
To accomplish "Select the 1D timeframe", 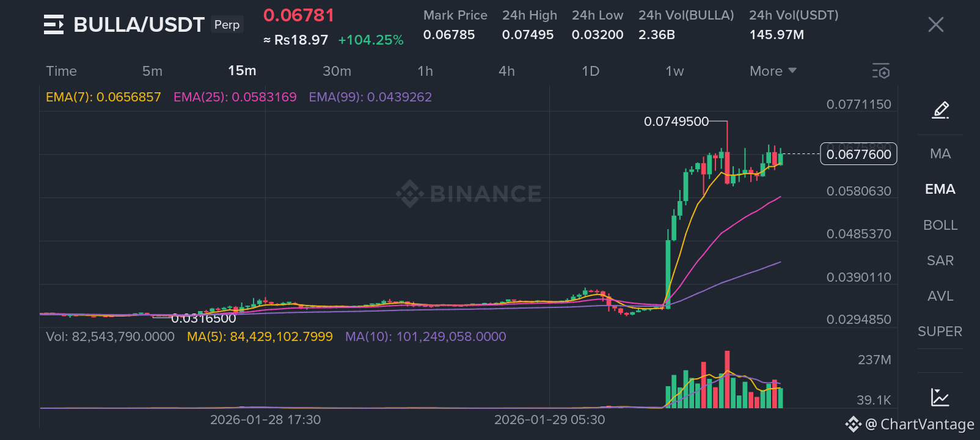I will click(590, 71).
